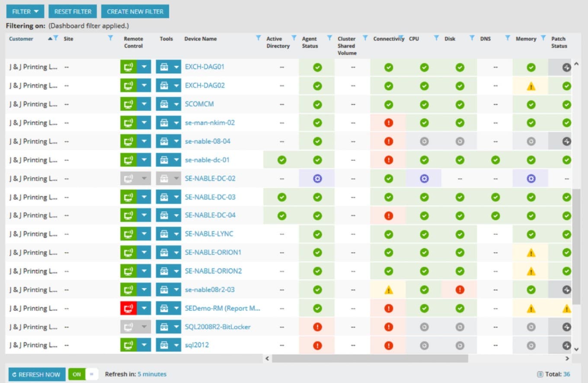Click red remote control icon for SEDemo-RM
588x383 pixels.
[128, 308]
